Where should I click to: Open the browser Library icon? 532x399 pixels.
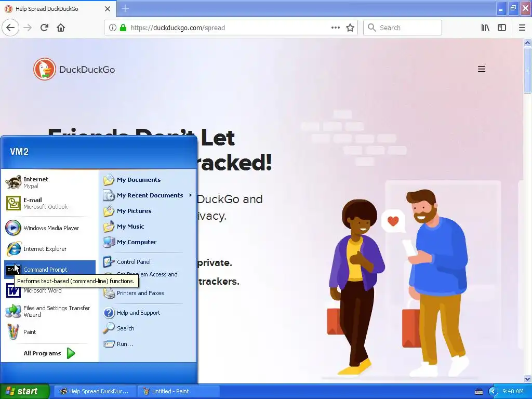tap(485, 28)
